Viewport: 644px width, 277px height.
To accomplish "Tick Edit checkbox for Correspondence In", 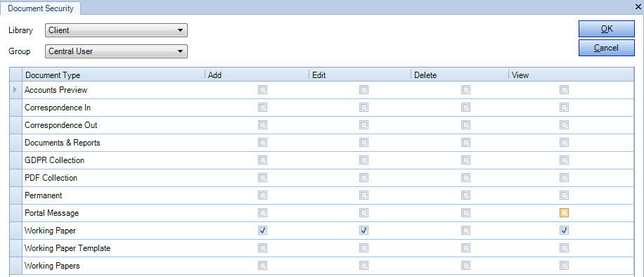I will point(363,108).
